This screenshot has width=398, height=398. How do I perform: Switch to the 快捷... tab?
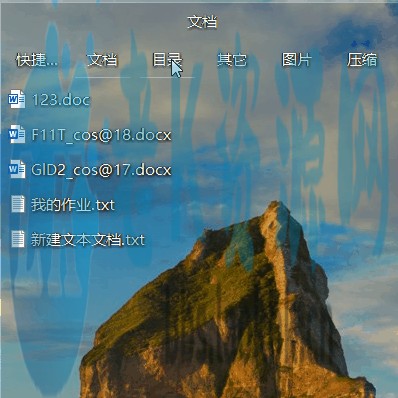(x=37, y=60)
